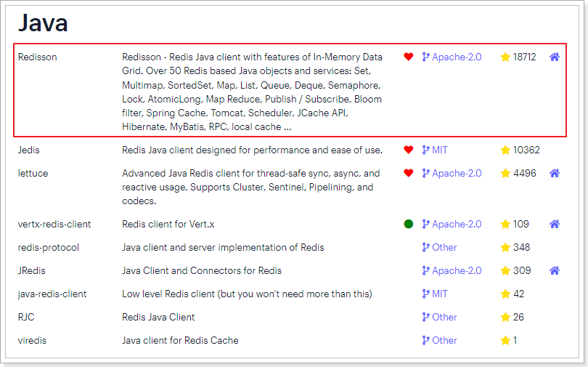The width and height of the screenshot is (588, 367).
Task: Click the star icon next to 4496
Action: [505, 173]
